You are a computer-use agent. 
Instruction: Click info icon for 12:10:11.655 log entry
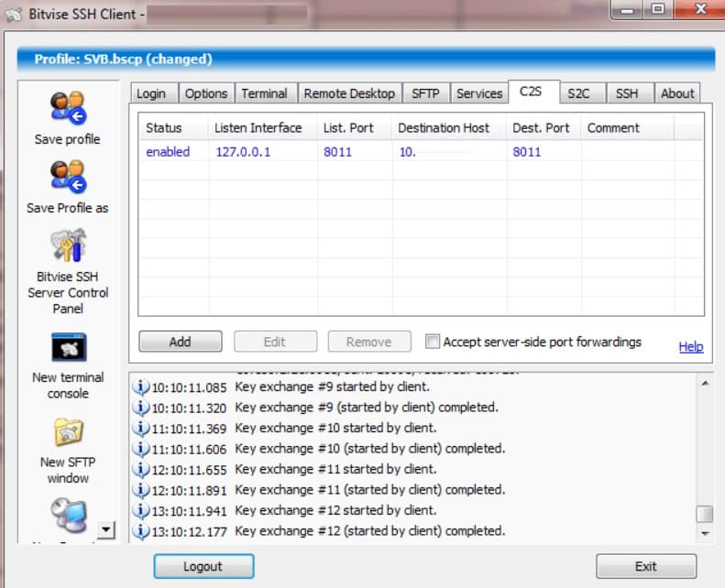[140, 469]
